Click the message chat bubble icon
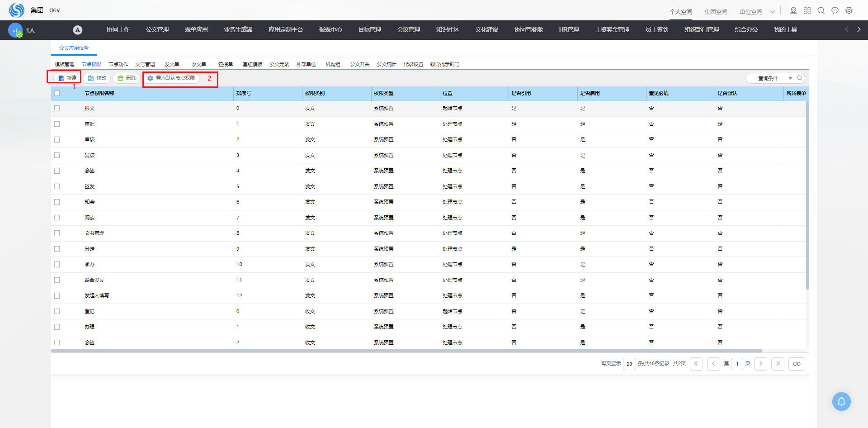The height and width of the screenshot is (428, 868). tap(835, 10)
